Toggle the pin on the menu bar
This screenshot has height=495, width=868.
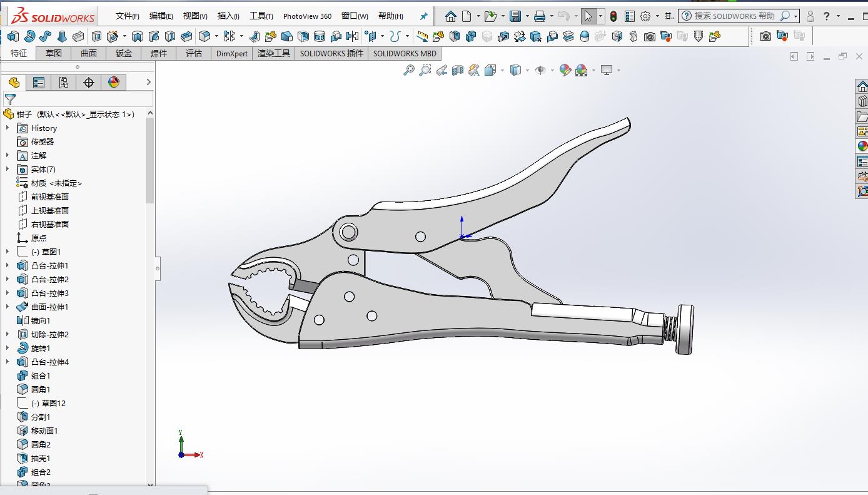(x=423, y=16)
